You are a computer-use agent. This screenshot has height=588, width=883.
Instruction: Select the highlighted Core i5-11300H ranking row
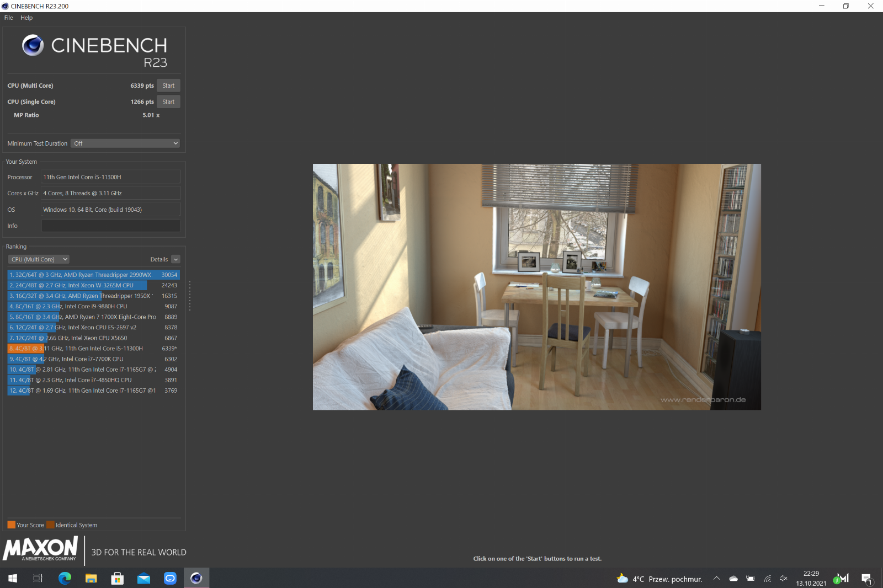pos(93,348)
